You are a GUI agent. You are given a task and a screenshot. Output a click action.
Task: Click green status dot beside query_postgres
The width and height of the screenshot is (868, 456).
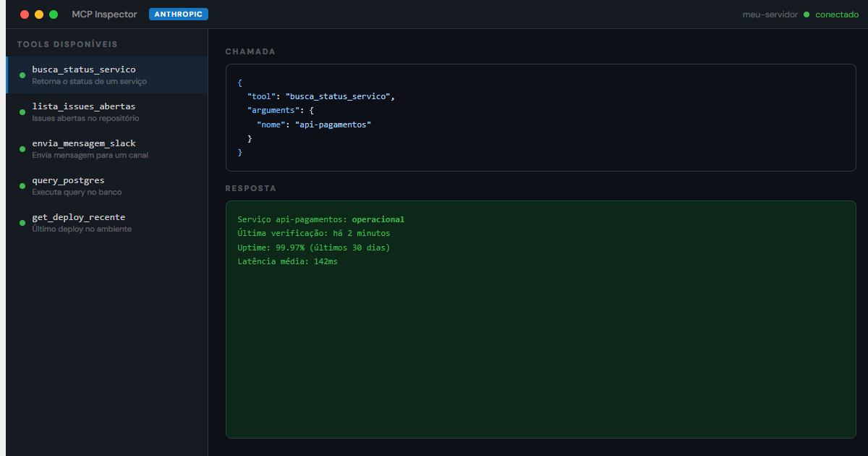pyautogui.click(x=22, y=186)
